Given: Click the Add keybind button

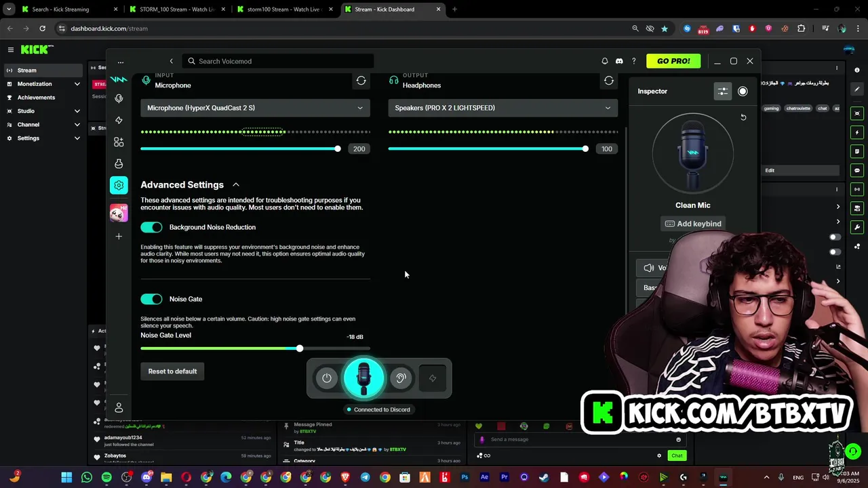Looking at the screenshot, I should click(693, 224).
